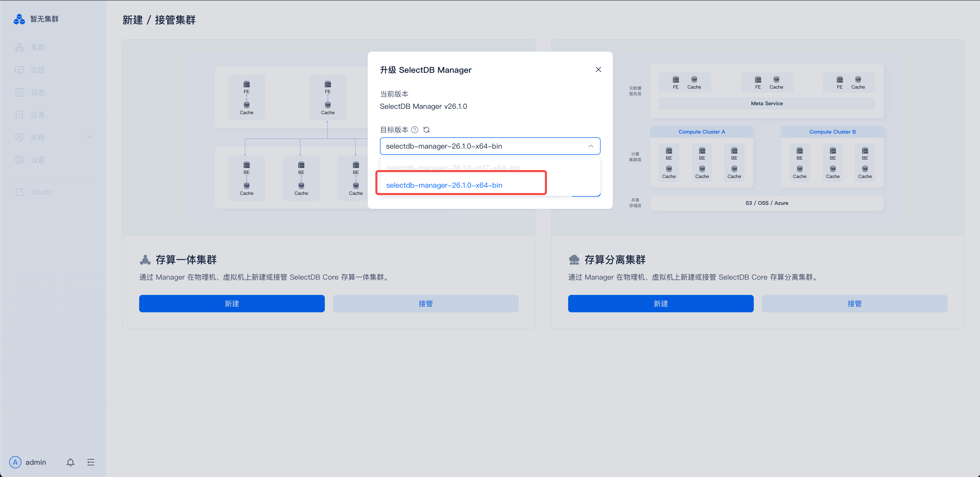The image size is (980, 477).
Task: Click 新建 under 存算一体集群
Action: coord(232,304)
